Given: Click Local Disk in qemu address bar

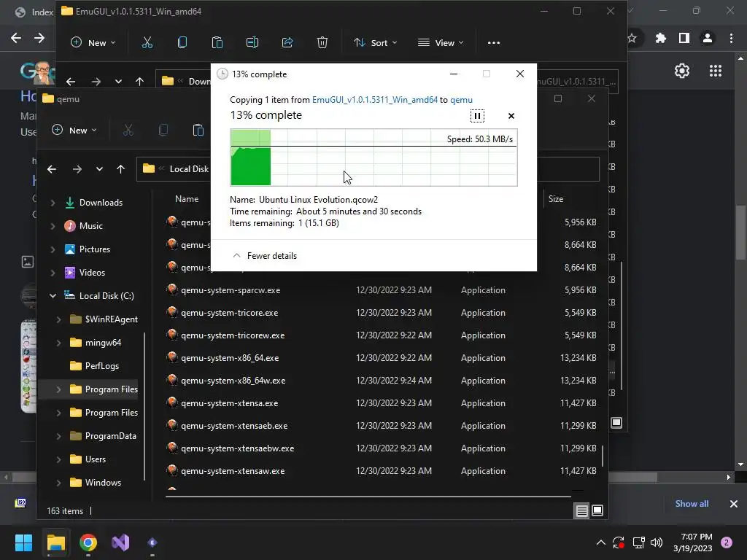Looking at the screenshot, I should pyautogui.click(x=189, y=169).
